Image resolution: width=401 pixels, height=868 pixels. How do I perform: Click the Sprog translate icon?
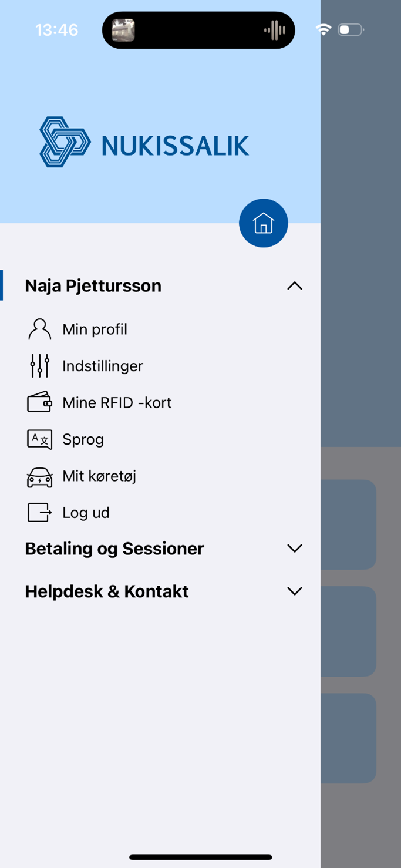[39, 439]
